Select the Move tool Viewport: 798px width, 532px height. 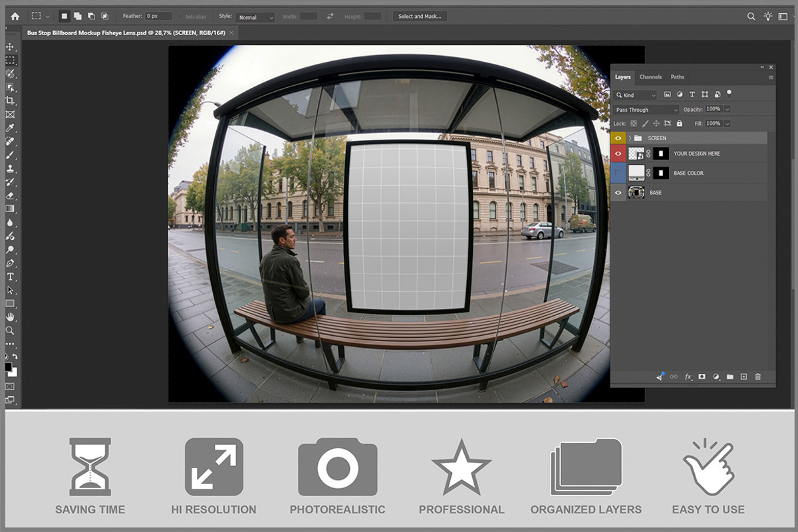(x=10, y=47)
